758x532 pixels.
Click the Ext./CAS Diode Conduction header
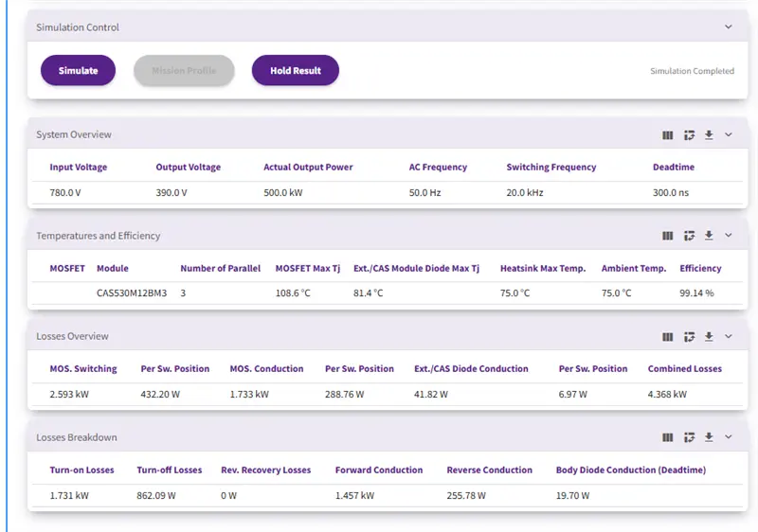(471, 369)
